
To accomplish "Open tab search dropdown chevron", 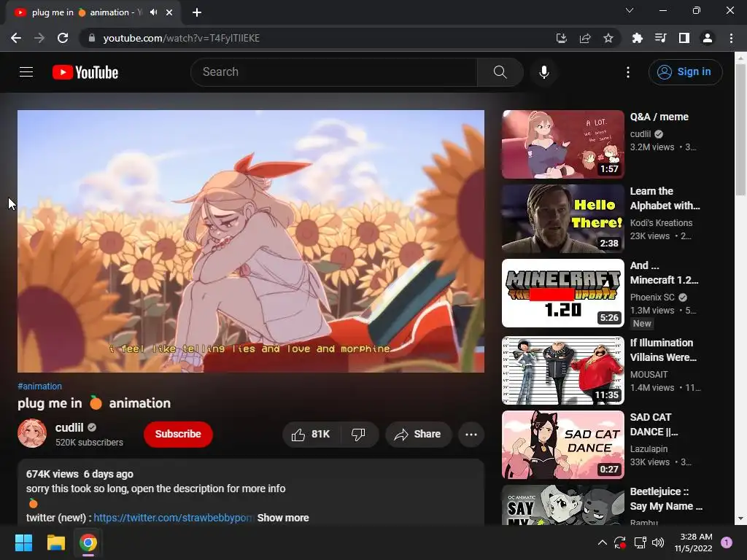I will (x=630, y=10).
